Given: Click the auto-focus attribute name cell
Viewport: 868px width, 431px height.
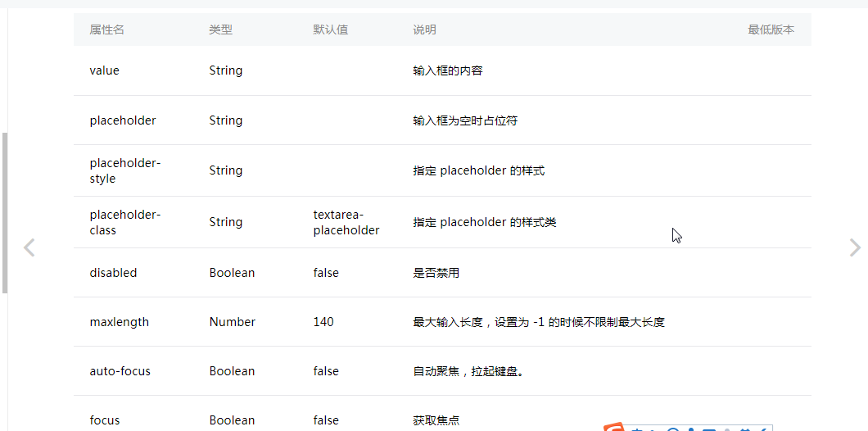Looking at the screenshot, I should click(120, 371).
